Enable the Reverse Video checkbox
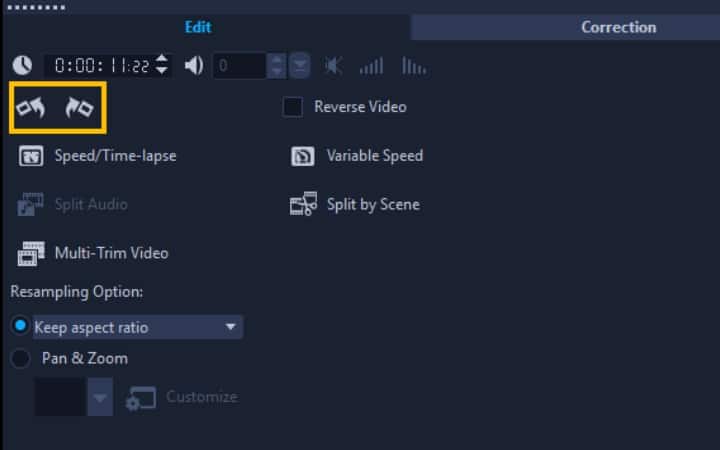 (x=293, y=107)
